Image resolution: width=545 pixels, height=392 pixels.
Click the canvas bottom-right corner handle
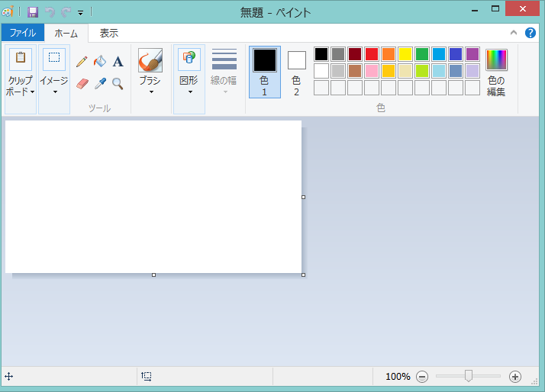point(304,275)
